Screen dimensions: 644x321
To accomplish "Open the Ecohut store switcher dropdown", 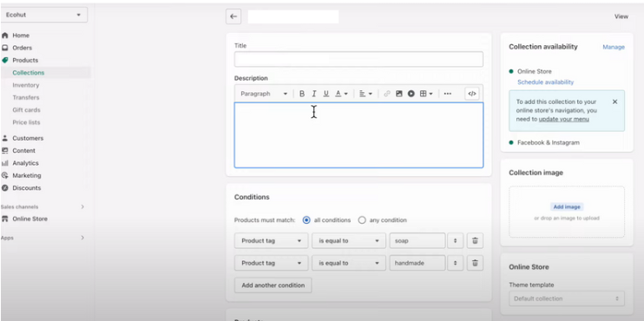I will click(44, 15).
